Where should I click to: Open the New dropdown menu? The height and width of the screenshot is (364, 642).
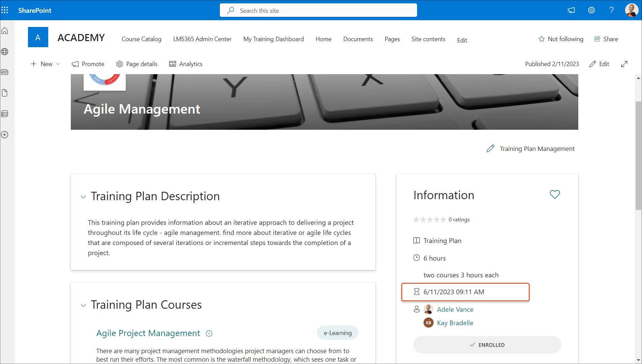point(46,64)
